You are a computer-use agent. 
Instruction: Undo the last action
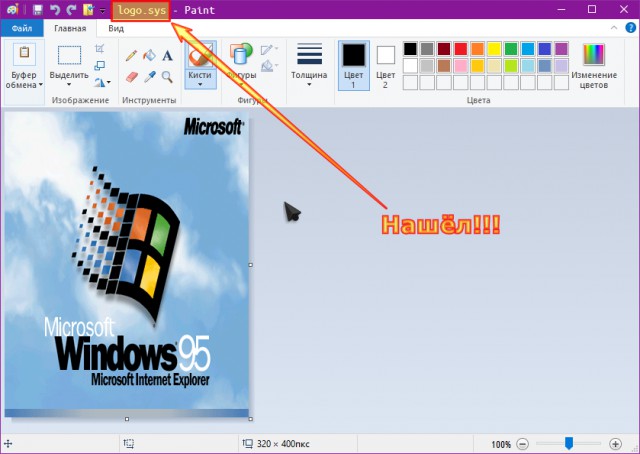55,10
